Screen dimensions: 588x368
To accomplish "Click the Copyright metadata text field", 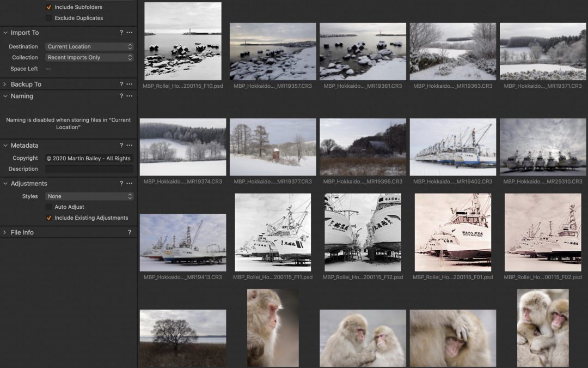I will tap(89, 159).
